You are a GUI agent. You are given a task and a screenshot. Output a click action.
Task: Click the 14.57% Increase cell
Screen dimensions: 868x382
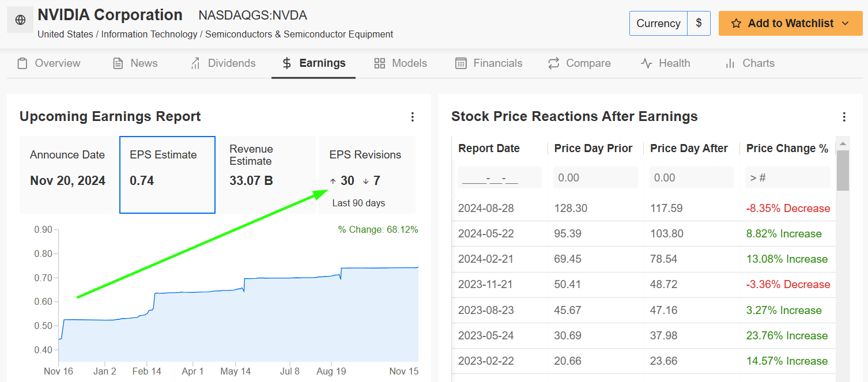coord(788,361)
